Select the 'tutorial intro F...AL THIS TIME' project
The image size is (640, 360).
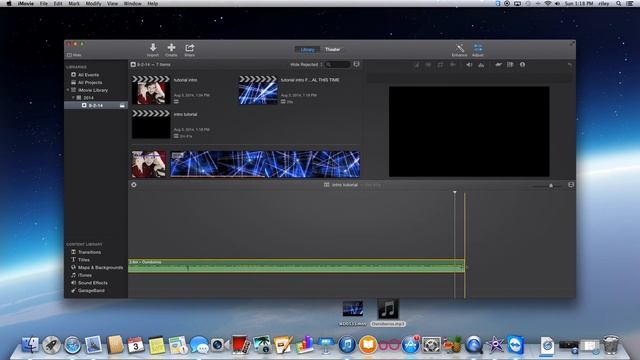258,90
